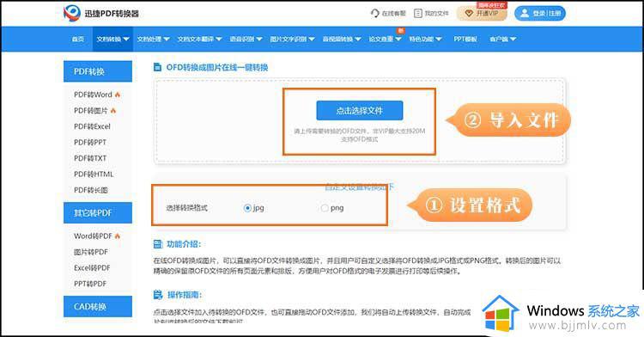Click the page icon before OFD转换成图片 title
This screenshot has width=644, height=337.
click(157, 67)
